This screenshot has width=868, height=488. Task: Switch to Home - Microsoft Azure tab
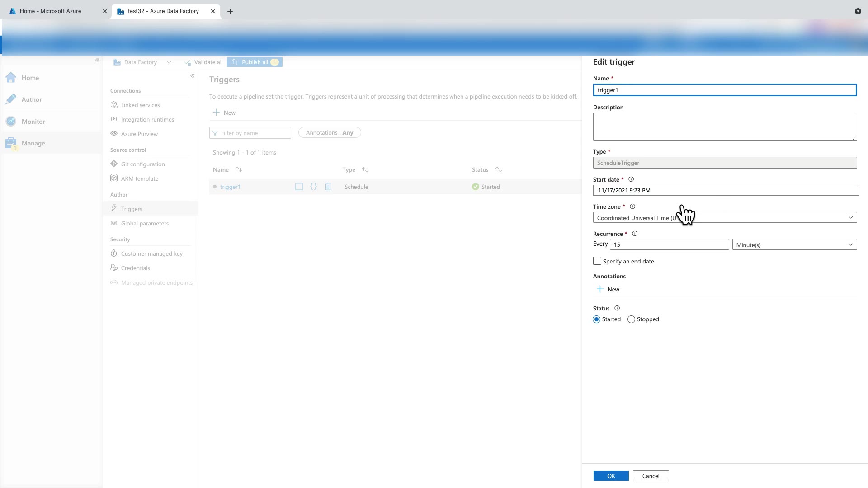tap(51, 11)
